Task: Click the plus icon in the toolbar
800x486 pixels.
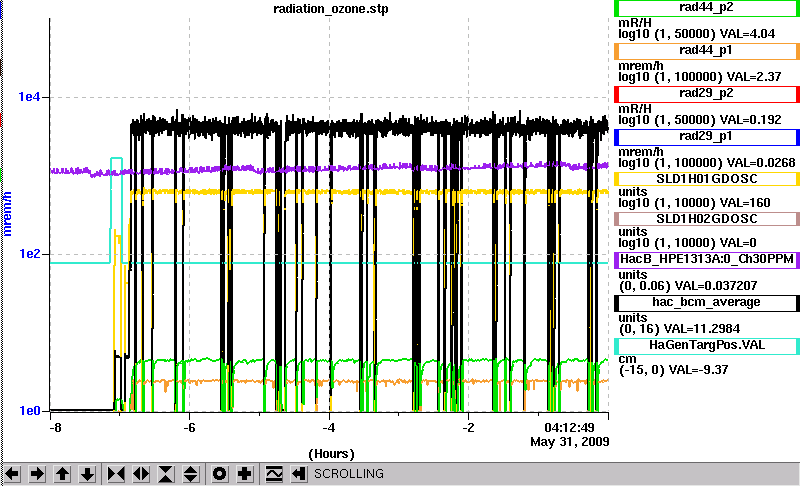Action: tap(244, 474)
